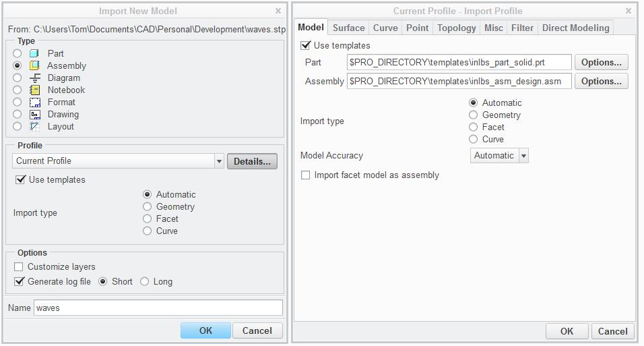Switch to the Misc tab
Screen dimensions: 644x346
(x=494, y=28)
